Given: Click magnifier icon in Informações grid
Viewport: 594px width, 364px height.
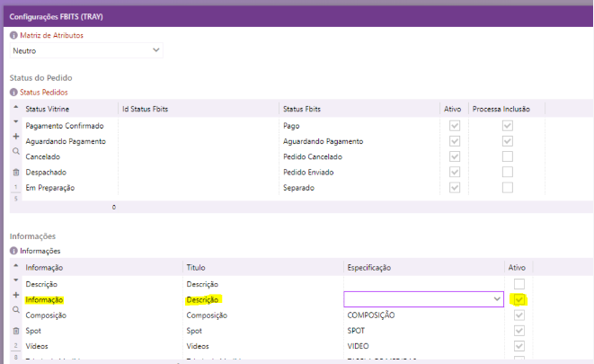Looking at the screenshot, I should (x=15, y=309).
